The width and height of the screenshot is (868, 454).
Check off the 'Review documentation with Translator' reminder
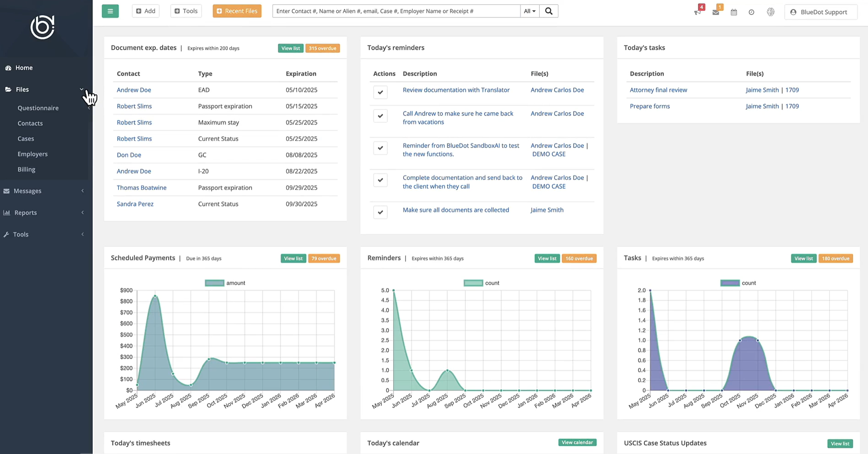pyautogui.click(x=380, y=92)
